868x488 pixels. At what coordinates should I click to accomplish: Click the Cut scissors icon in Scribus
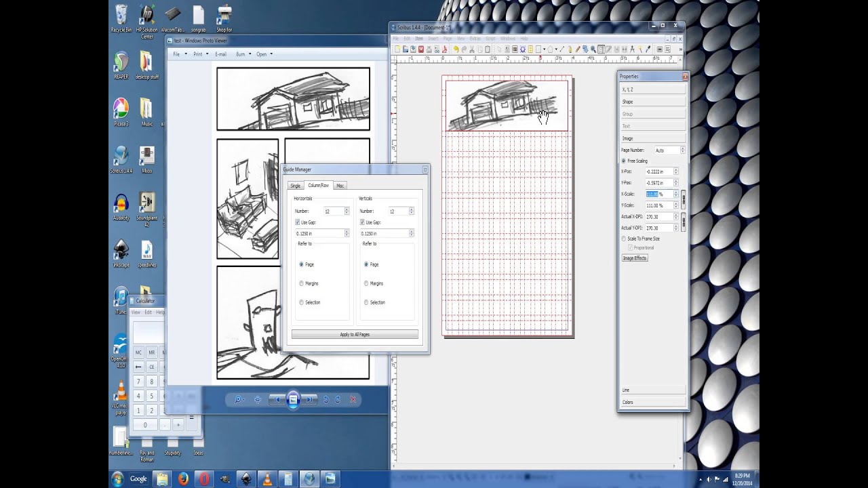(471, 49)
